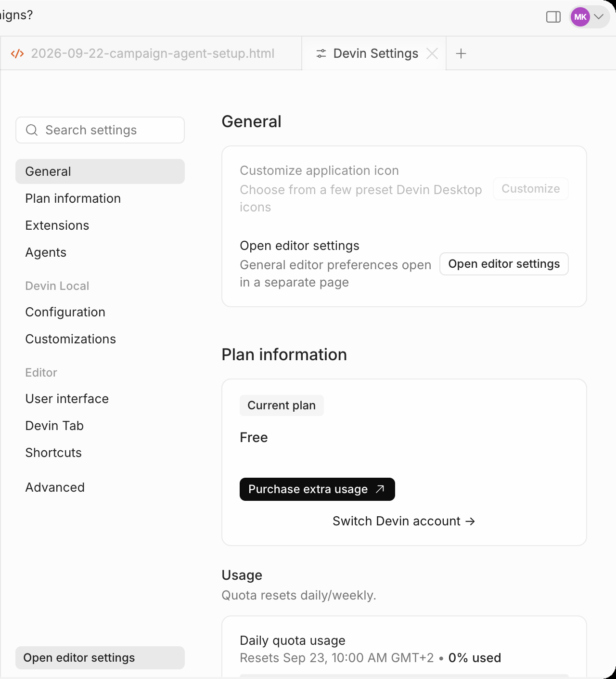Open Plan information in the sidebar

point(100,198)
